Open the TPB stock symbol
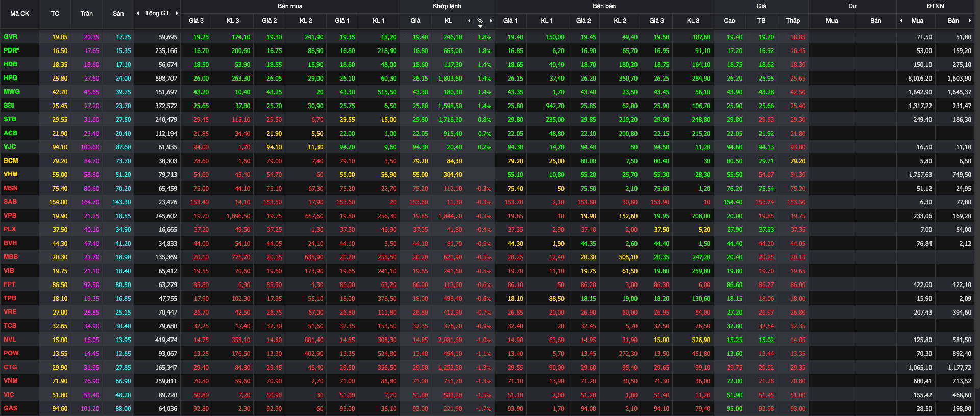Viewport: 980px width, 416px height. click(x=10, y=298)
